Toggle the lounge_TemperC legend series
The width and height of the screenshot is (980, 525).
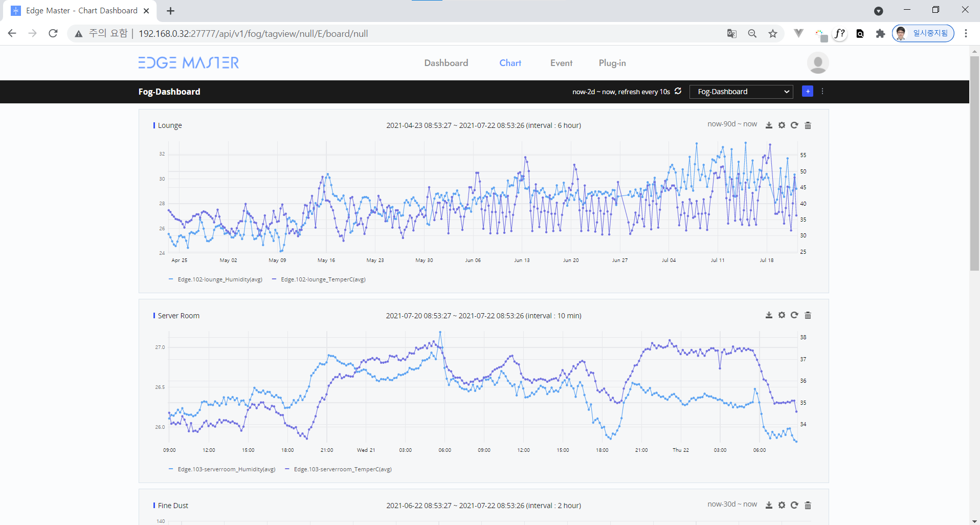(x=319, y=279)
